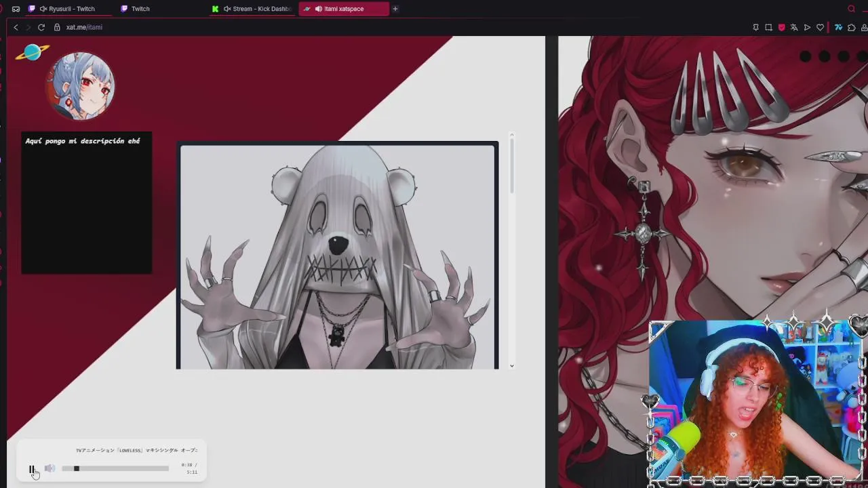Screen dimensions: 868x488
Task: Switch to the Ryusurii - Twitch tab
Action: click(x=68, y=9)
